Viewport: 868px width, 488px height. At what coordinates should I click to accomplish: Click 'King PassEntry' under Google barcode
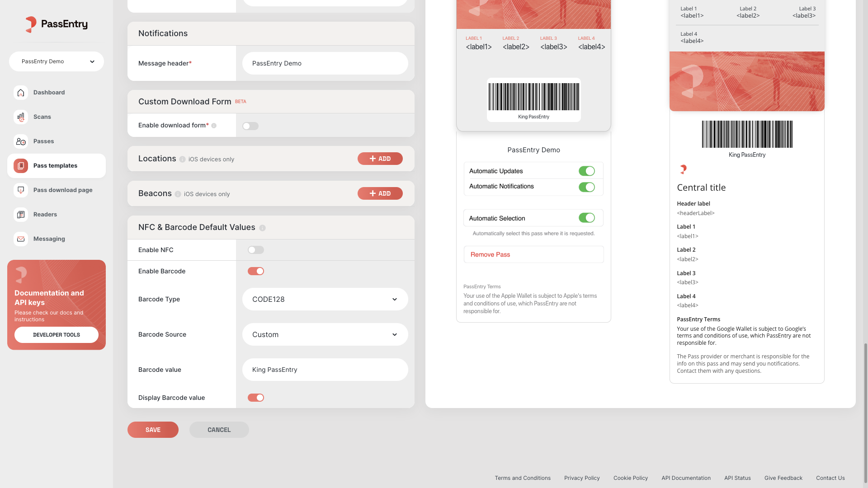[747, 155]
